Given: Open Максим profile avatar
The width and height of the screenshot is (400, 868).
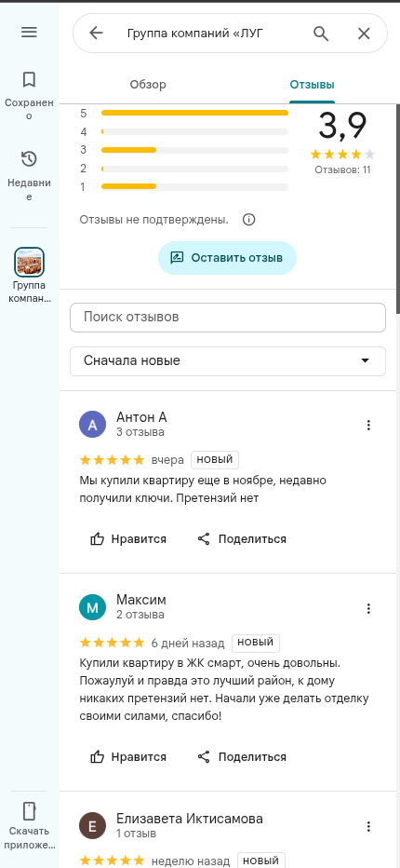Looking at the screenshot, I should [x=92, y=608].
